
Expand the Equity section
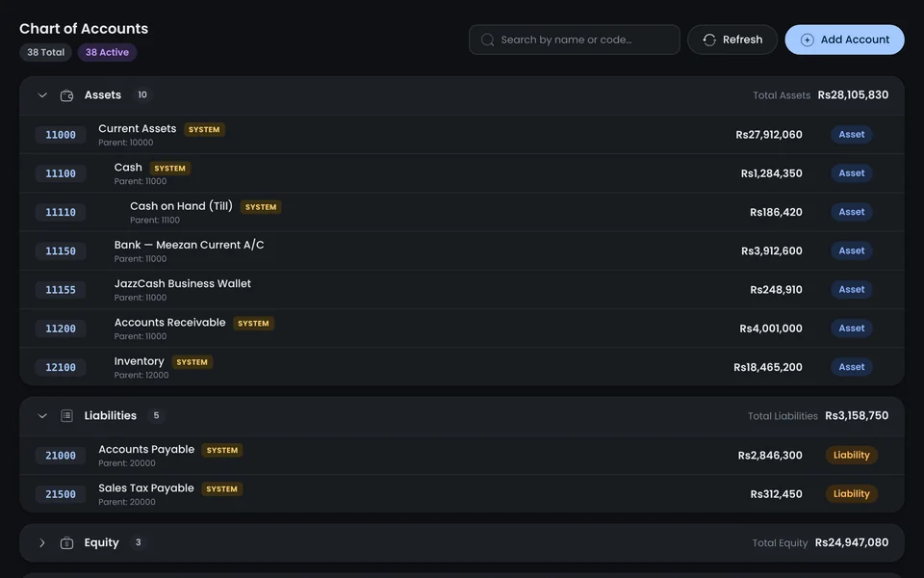pyautogui.click(x=42, y=542)
